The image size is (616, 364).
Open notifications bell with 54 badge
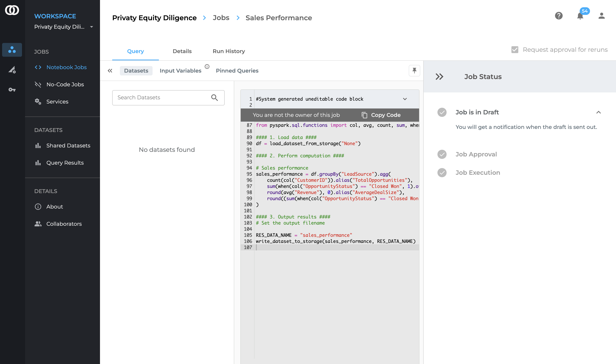click(580, 16)
